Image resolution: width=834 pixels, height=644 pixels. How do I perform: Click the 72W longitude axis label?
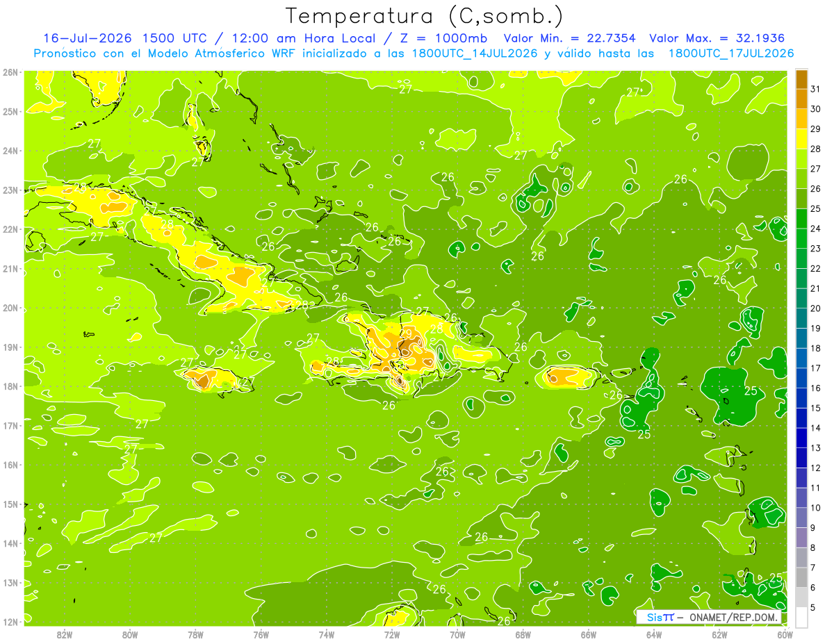click(x=392, y=634)
